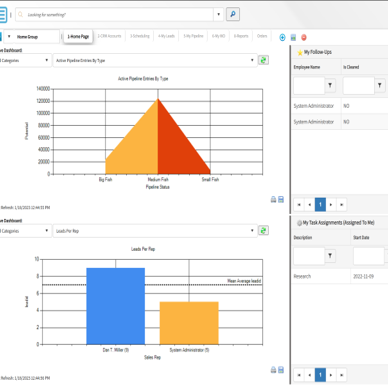Image resolution: width=388 pixels, height=388 pixels.
Task: Click the Looking for something search field
Action: (x=114, y=15)
